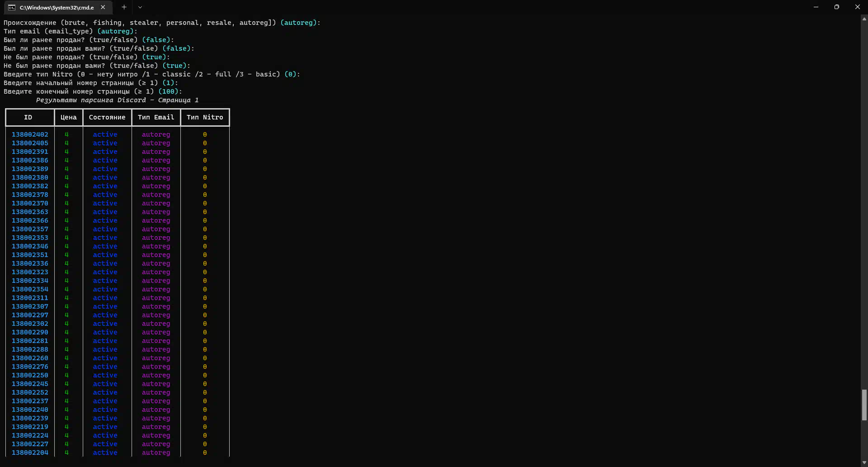Click ID 138002346
The image size is (868, 467).
pyautogui.click(x=30, y=246)
